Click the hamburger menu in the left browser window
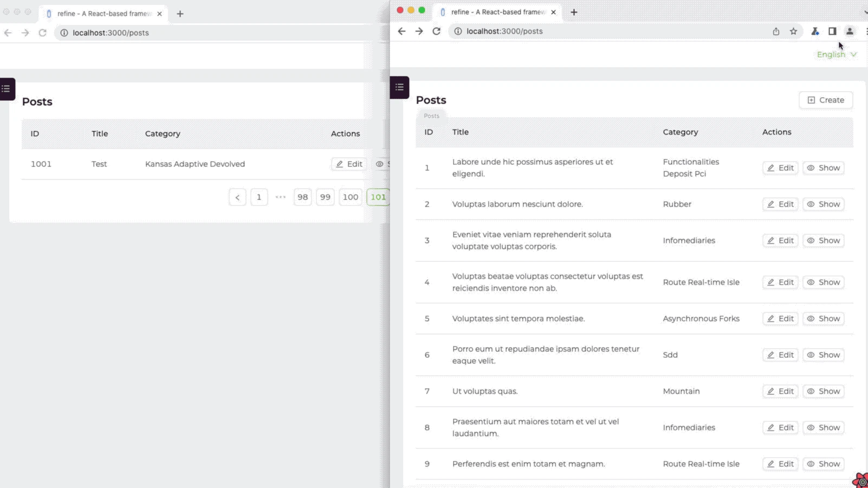The width and height of the screenshot is (868, 488). [x=6, y=89]
